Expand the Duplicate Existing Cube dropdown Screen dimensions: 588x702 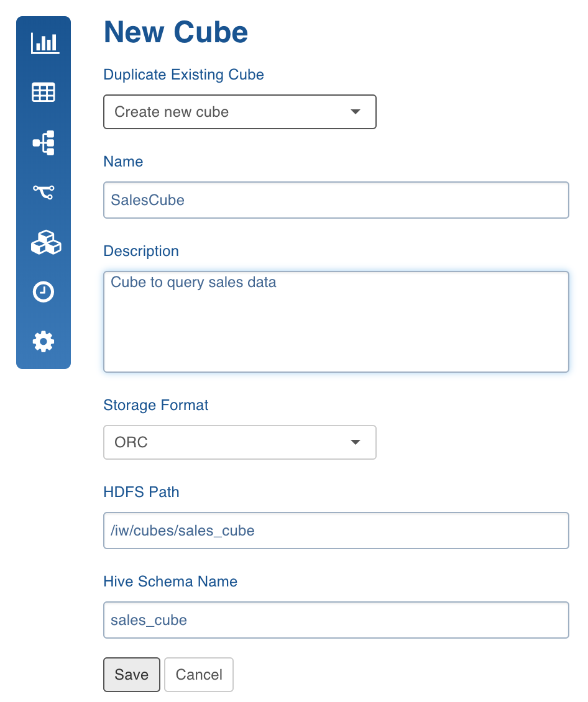[x=239, y=112]
